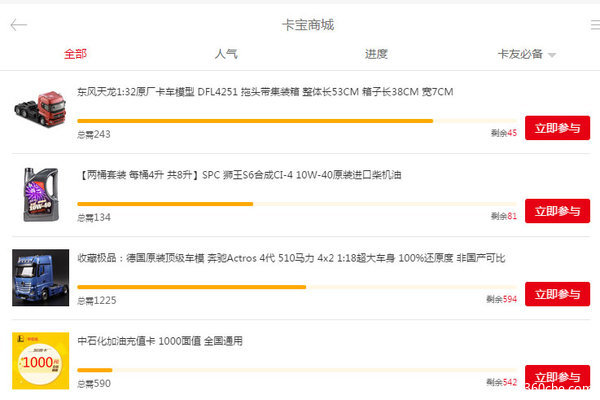Click the back arrow icon
600x400 pixels.
18,25
